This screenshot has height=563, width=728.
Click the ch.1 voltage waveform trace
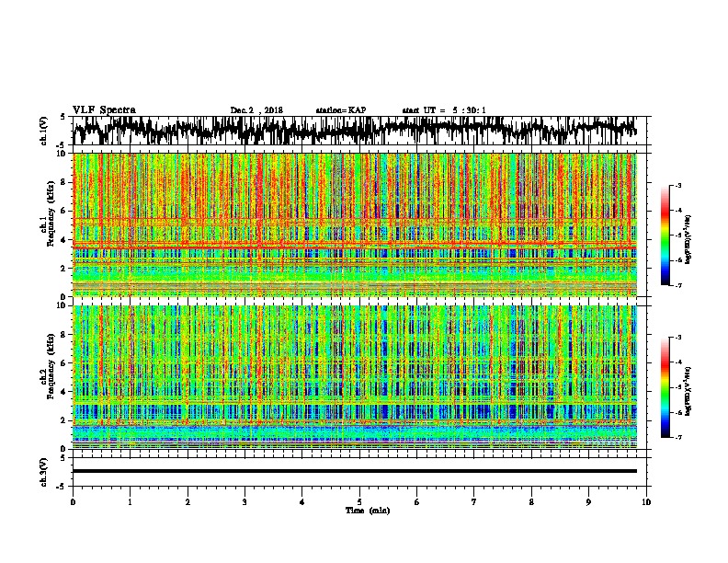pos(355,130)
